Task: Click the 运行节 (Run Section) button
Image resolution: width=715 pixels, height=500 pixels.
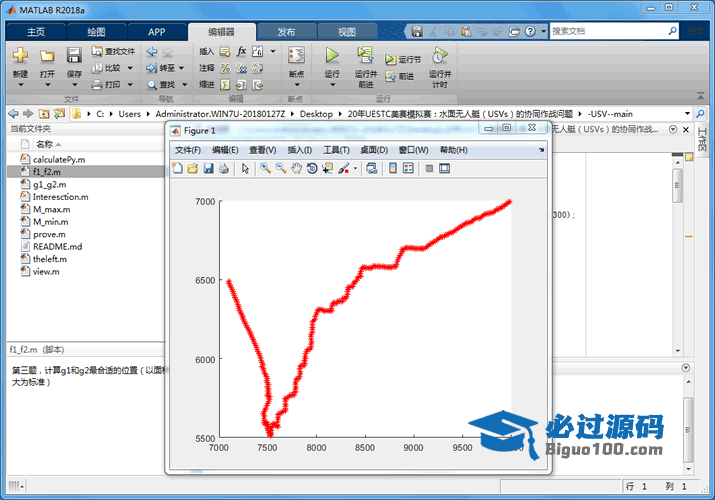Action: click(403, 60)
